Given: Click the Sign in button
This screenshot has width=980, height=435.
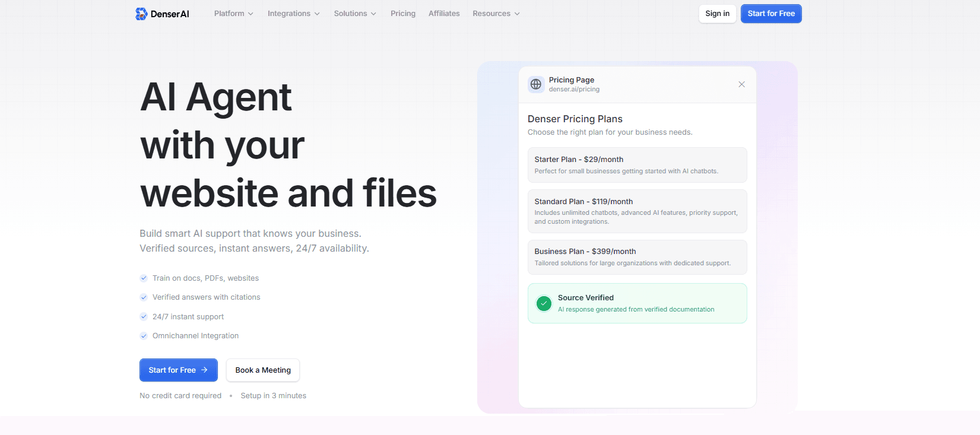Looking at the screenshot, I should (717, 14).
